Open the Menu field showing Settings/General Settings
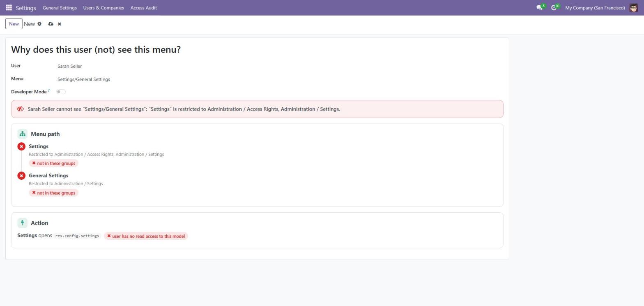 [x=84, y=79]
